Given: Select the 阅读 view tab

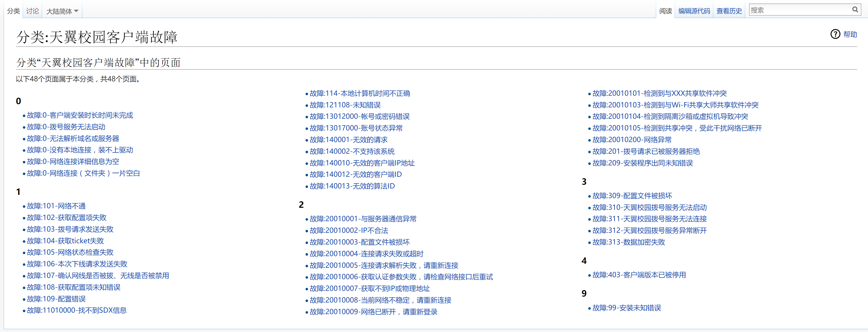Looking at the screenshot, I should pyautogui.click(x=665, y=11).
